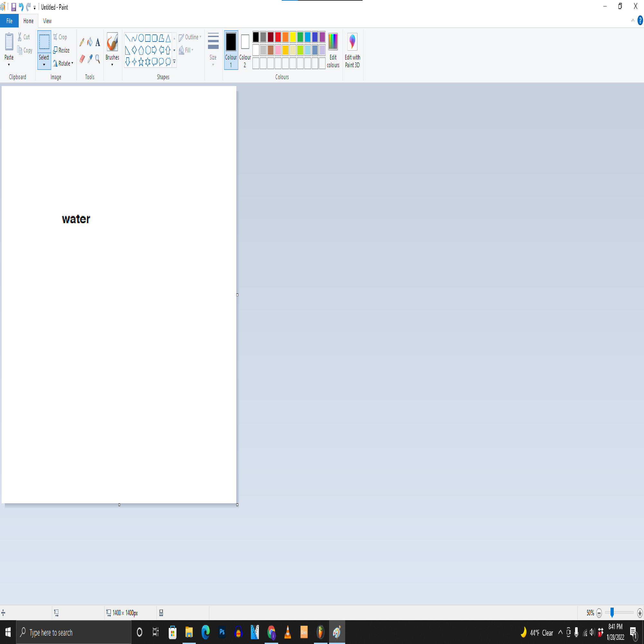Select the Magnifier tool

click(x=98, y=59)
